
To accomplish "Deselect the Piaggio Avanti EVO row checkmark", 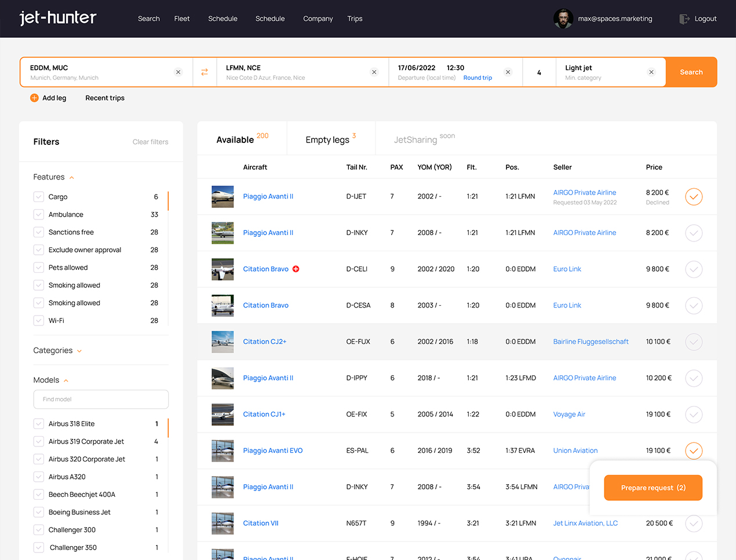I will 693,451.
